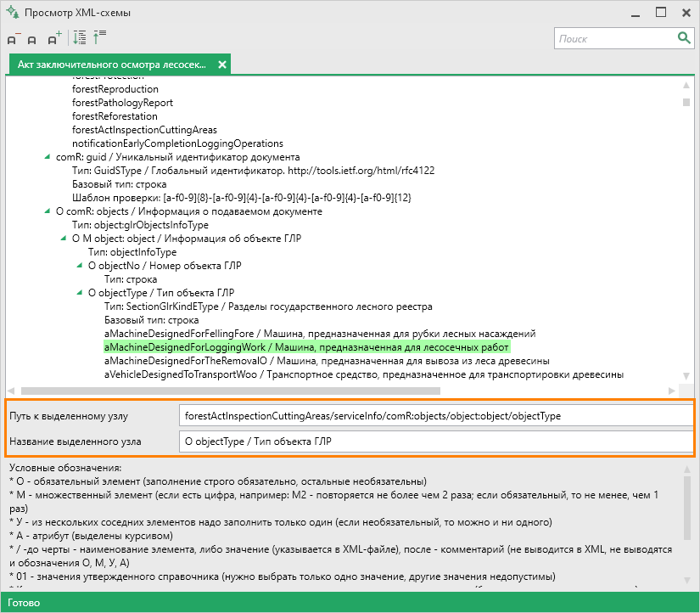Image resolution: width=700 pixels, height=613 pixels.
Task: Click tree horizontal scrollbar right arrow
Action: [671, 391]
